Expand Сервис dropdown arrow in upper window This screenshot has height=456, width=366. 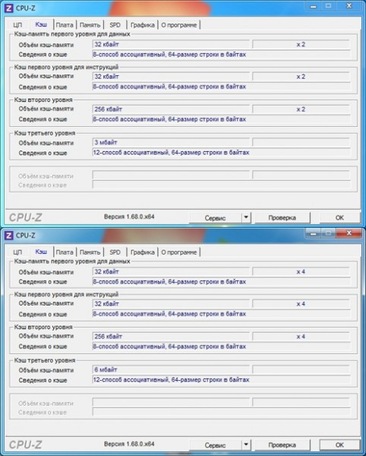pos(246,217)
